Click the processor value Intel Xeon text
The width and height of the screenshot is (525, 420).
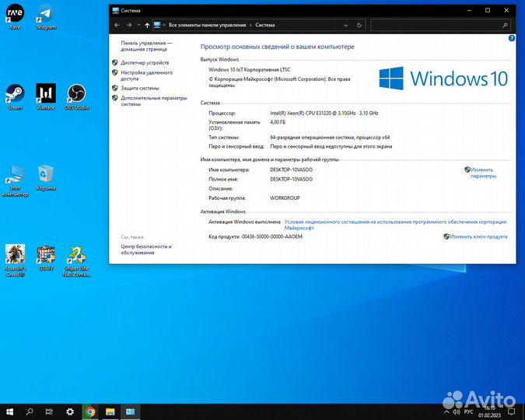(324, 114)
